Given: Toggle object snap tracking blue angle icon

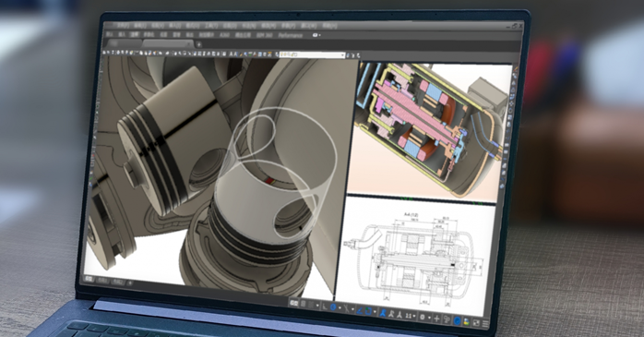Looking at the screenshot, I should [360, 310].
